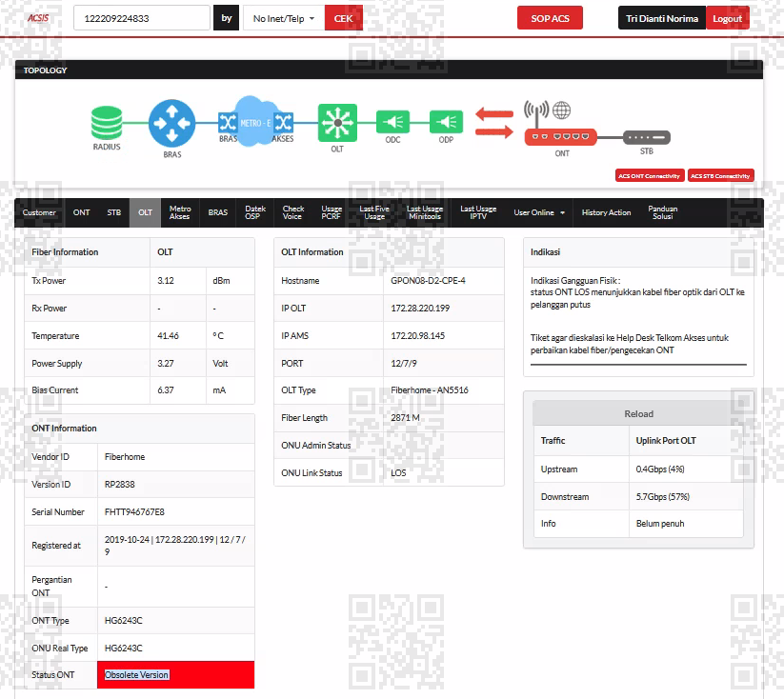Click the Tri Dianti Norima user button
The width and height of the screenshot is (784, 699).
[x=662, y=18]
